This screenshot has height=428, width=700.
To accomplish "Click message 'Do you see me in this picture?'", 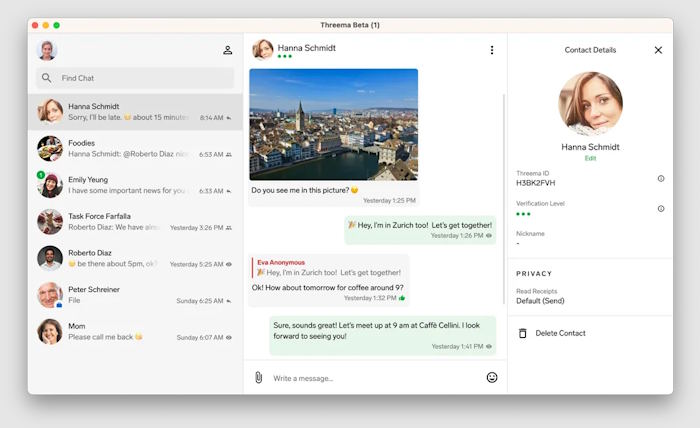I will 305,190.
